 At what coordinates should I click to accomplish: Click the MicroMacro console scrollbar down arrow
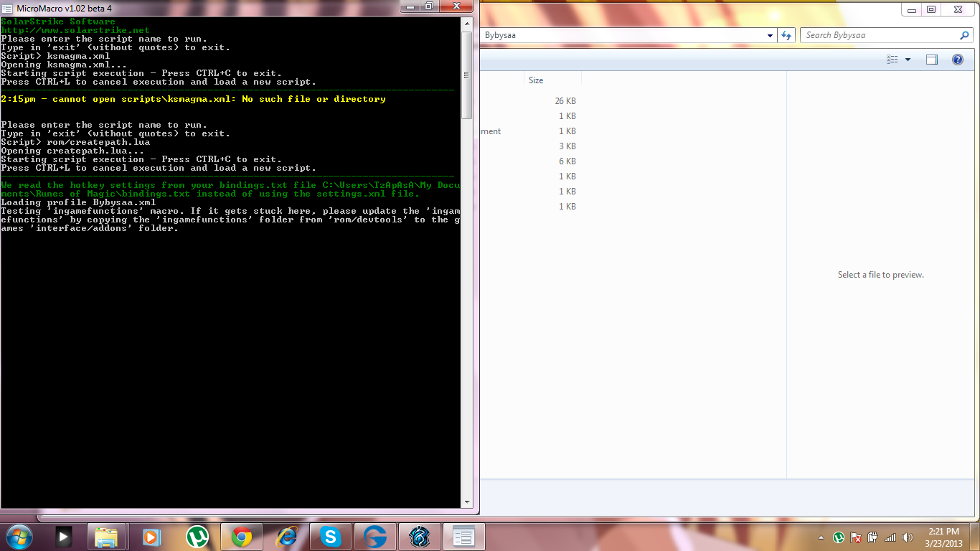(x=467, y=502)
